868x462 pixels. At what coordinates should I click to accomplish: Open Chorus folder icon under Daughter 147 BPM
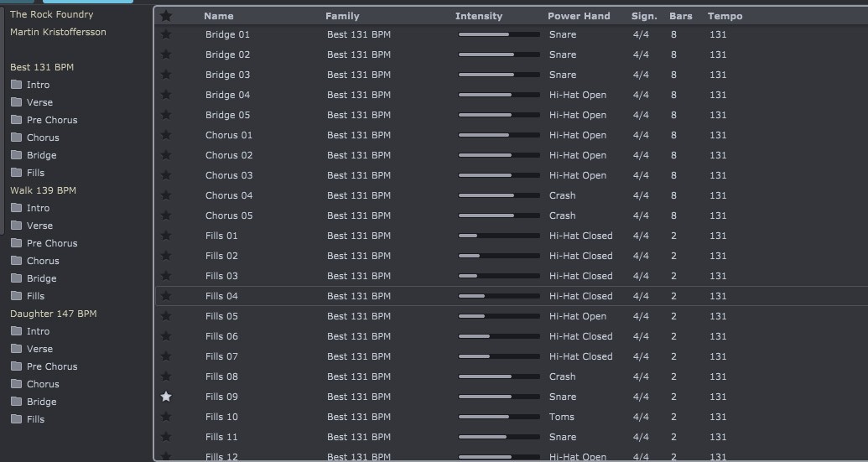[x=17, y=384]
